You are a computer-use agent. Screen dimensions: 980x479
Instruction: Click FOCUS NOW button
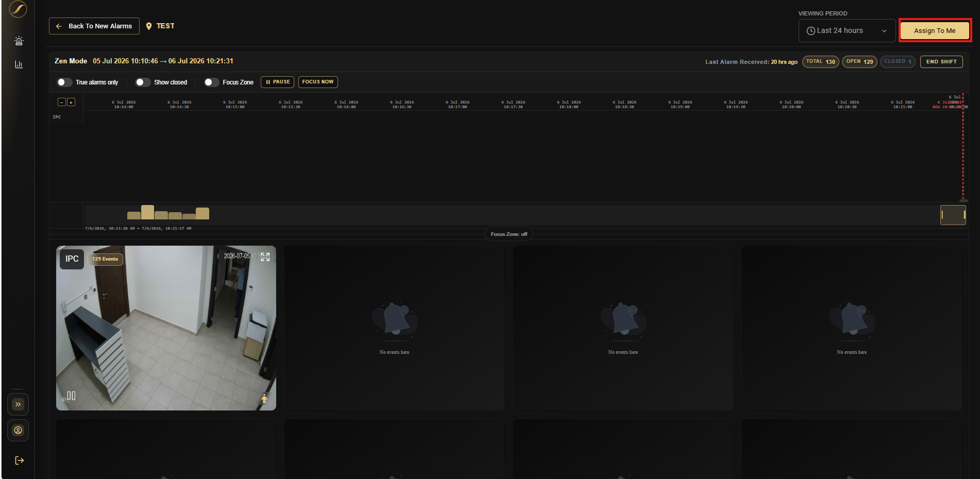[x=318, y=82]
